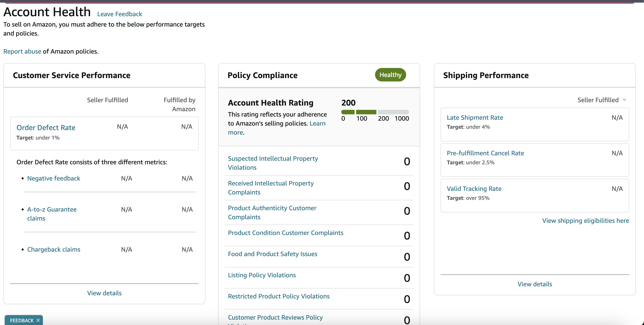Viewport: 644px width, 325px height.
Task: Click the Account Health Rating progress bar
Action: (375, 112)
